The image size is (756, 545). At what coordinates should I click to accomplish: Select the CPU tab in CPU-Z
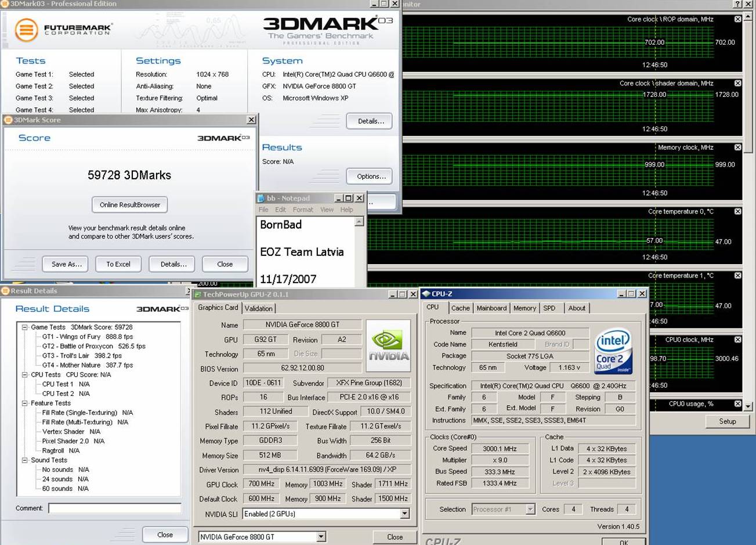(433, 307)
